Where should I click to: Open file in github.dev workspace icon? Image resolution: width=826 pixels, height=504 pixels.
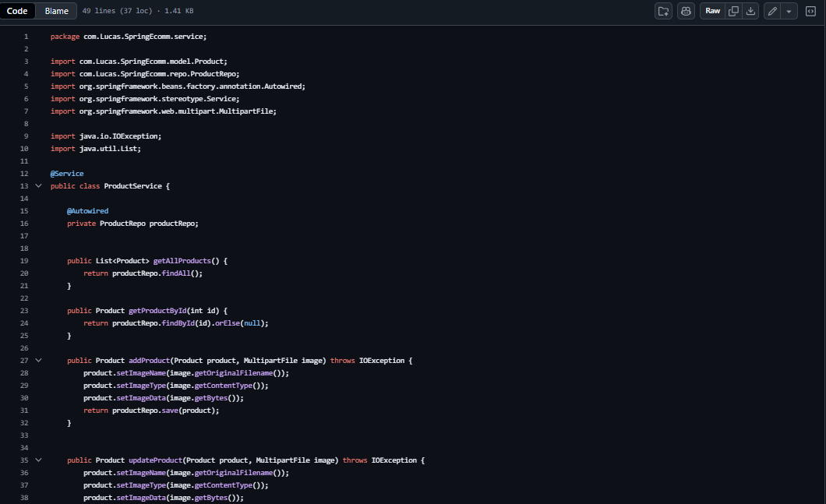click(x=663, y=11)
